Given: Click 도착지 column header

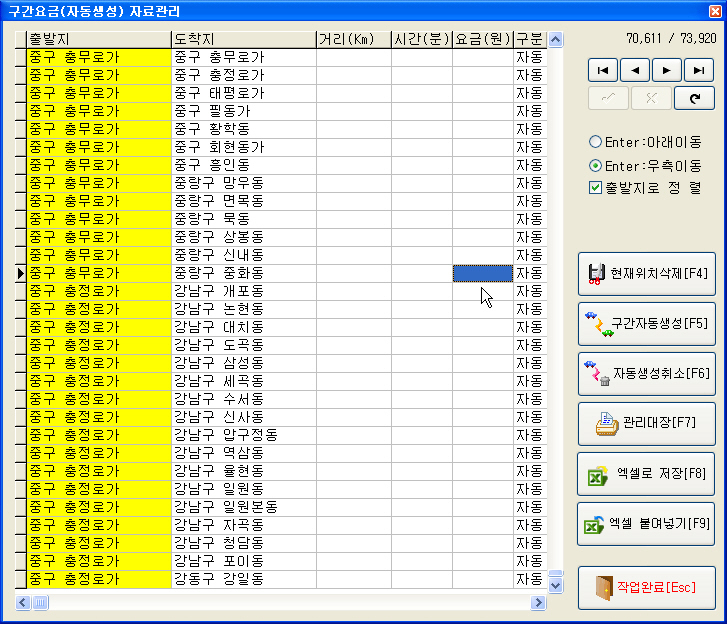Looking at the screenshot, I should tap(244, 39).
